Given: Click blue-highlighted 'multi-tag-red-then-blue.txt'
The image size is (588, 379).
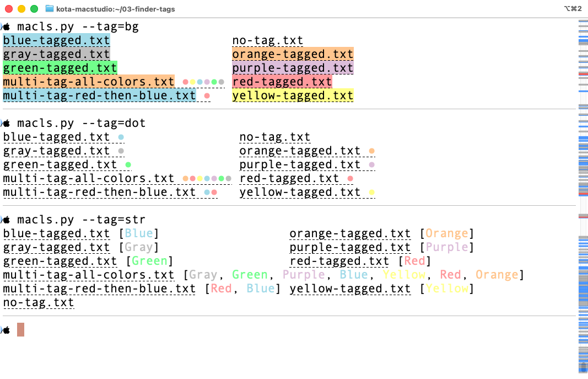Looking at the screenshot, I should click(x=99, y=95).
